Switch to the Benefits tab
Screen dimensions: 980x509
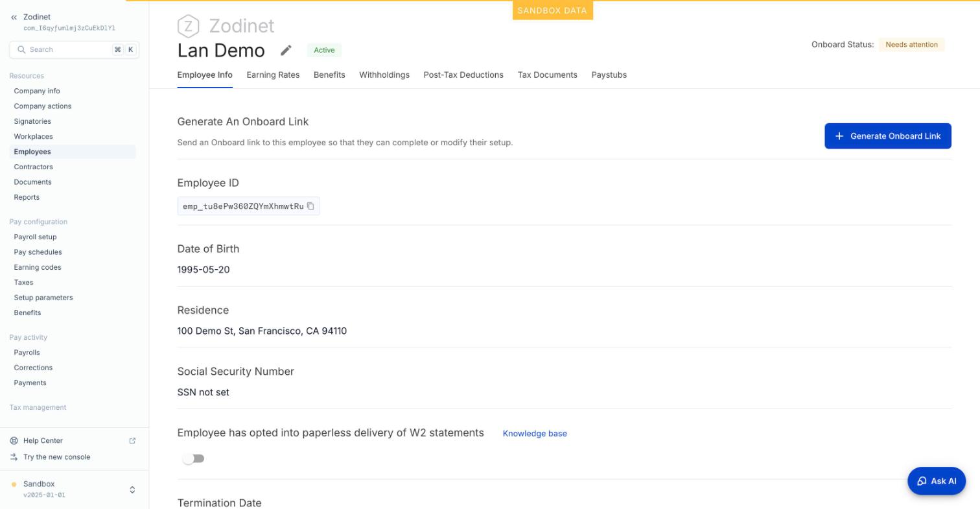[329, 75]
